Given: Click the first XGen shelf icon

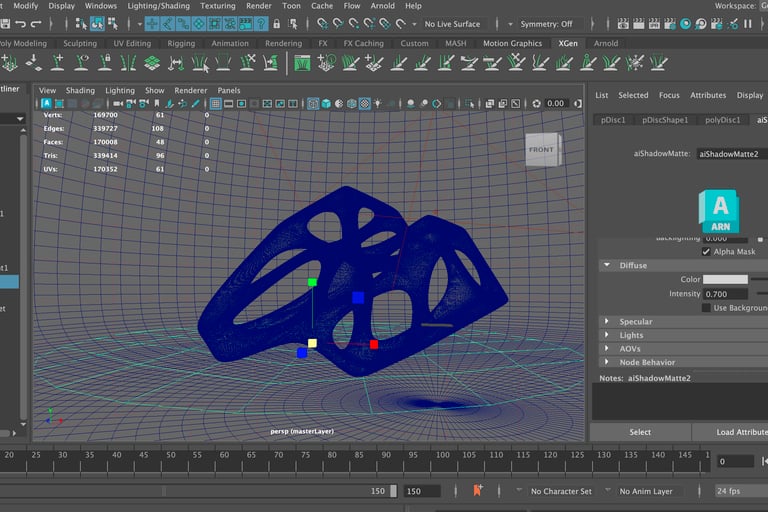Looking at the screenshot, I should 9,63.
